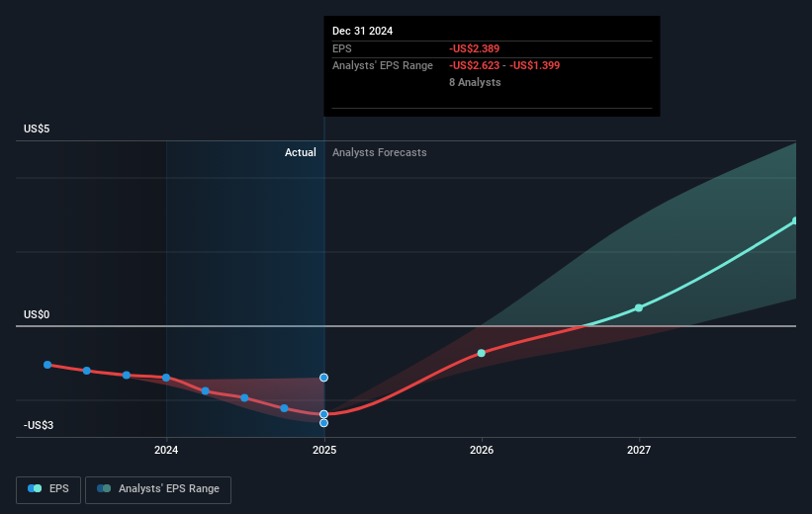The width and height of the screenshot is (812, 514).
Task: Click the 2027 x-axis label
Action: pos(639,450)
